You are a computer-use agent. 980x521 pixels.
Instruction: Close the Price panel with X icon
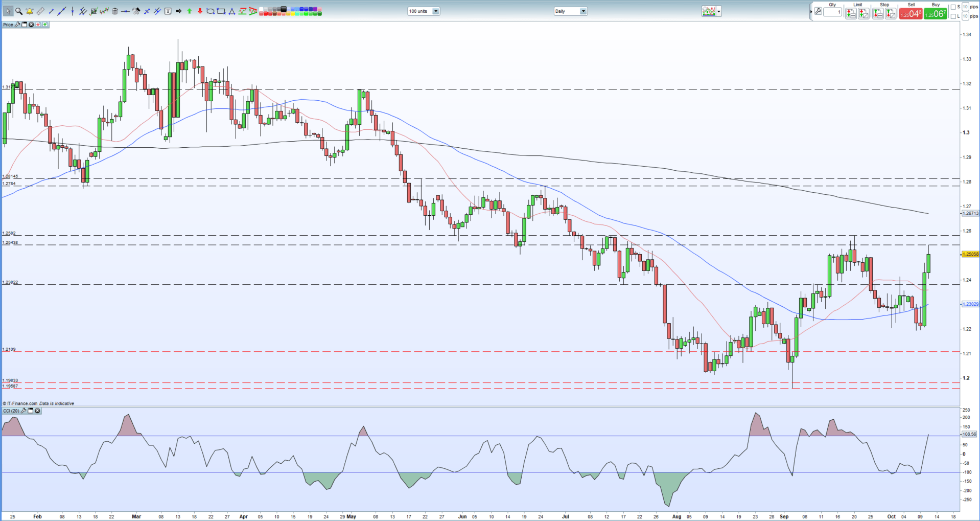coord(31,25)
